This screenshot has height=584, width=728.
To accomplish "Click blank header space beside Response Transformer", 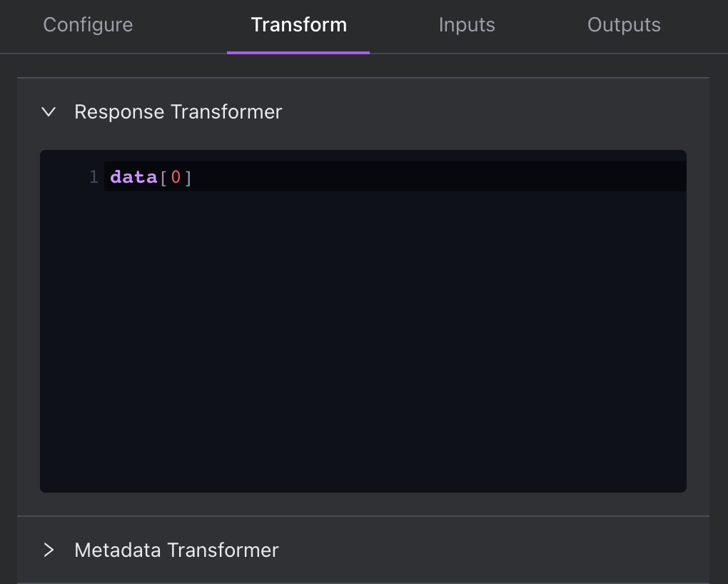I will [x=500, y=112].
